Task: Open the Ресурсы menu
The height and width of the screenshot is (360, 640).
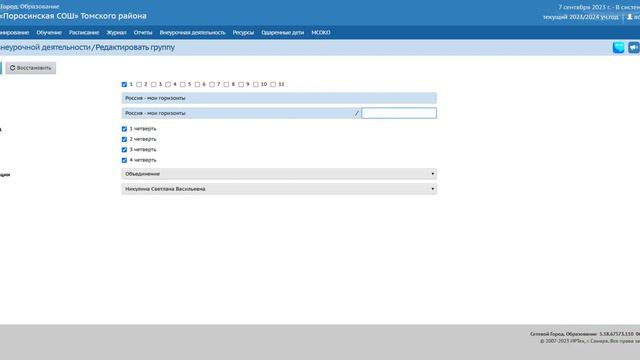Action: (x=243, y=33)
